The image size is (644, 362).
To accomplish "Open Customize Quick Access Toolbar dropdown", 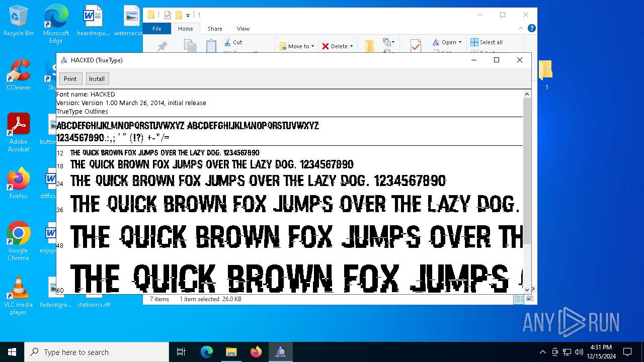I will coord(188,16).
